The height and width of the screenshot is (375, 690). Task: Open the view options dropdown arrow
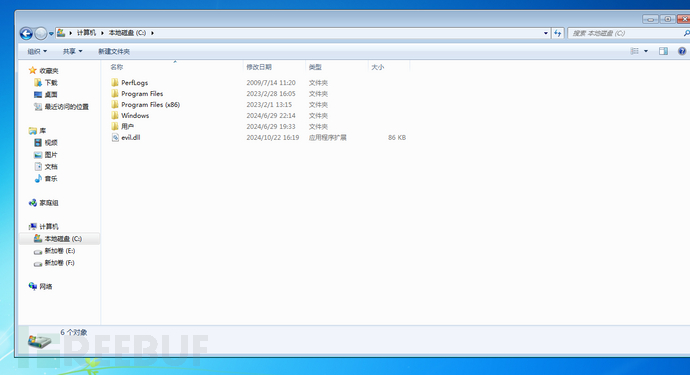646,51
